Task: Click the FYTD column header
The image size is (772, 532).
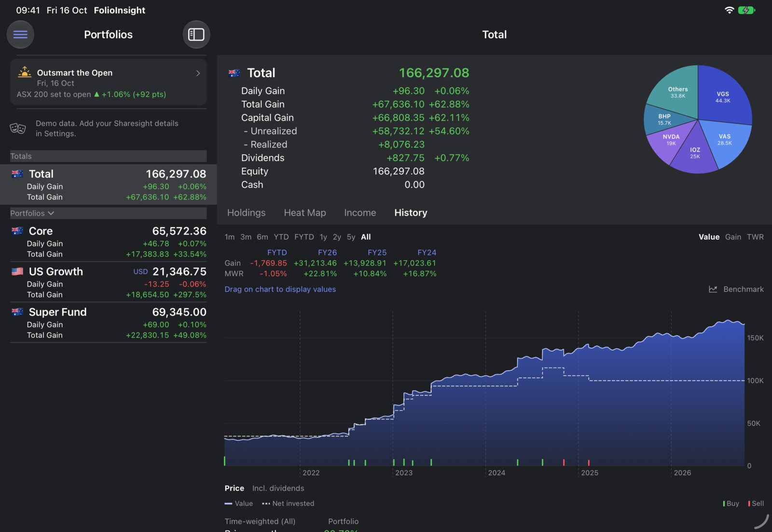Action: 277,252
